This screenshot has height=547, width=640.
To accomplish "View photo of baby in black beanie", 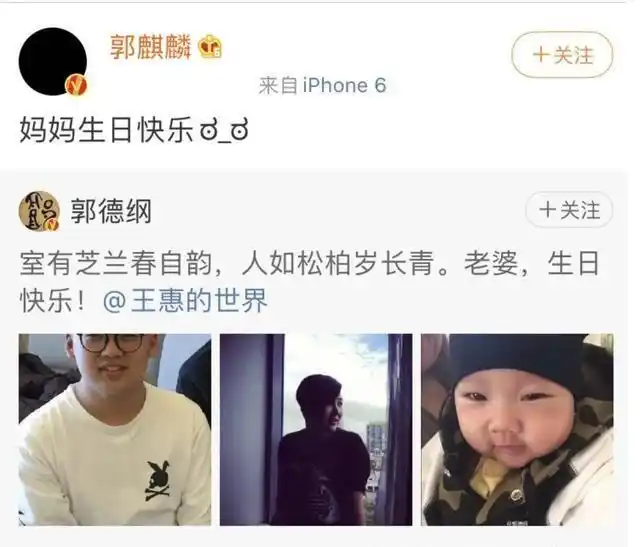I will click(517, 429).
